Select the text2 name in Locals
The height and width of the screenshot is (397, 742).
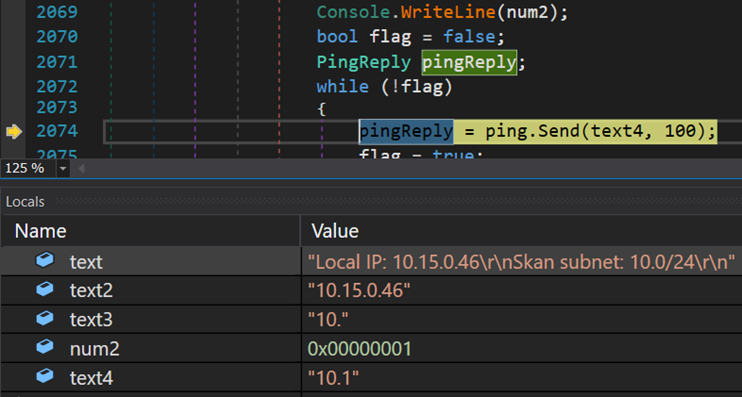[x=91, y=291]
